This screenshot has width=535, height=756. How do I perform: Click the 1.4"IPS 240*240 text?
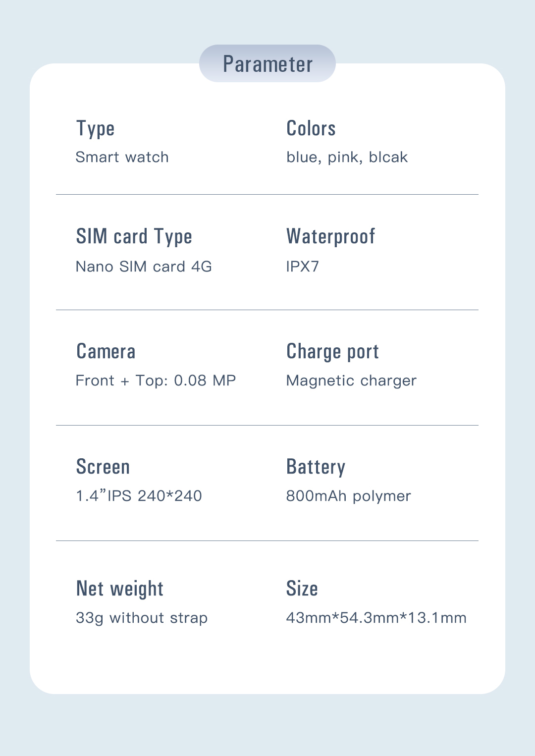tap(139, 496)
